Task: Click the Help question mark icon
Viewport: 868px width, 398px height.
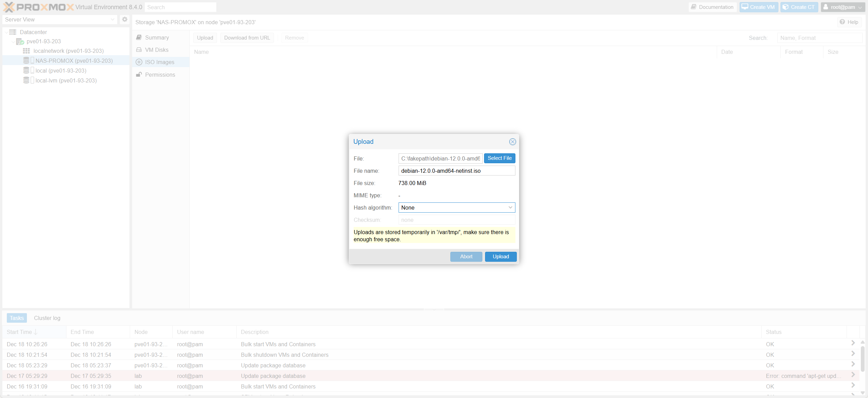Action: pyautogui.click(x=842, y=22)
